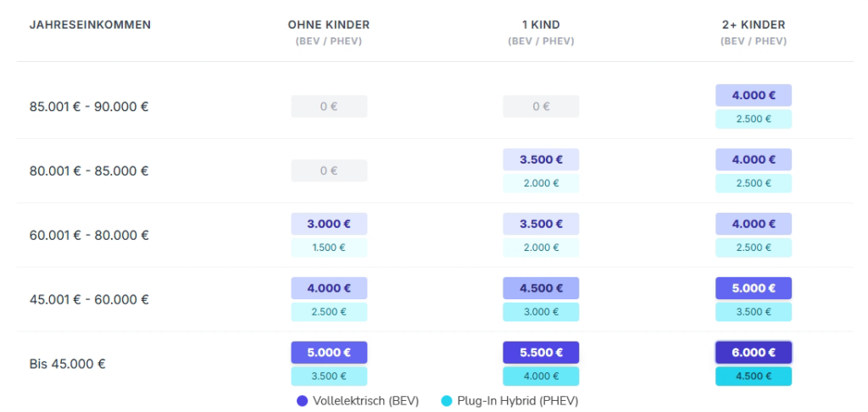Select the 4.500 € BEV badge under 1 Kind
This screenshot has height=412, width=868.
coord(541,288)
